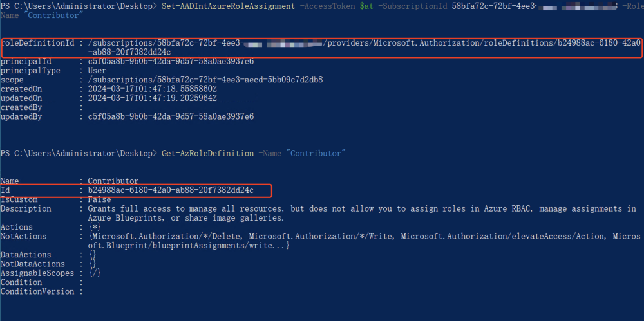Click the Description text about Azure RBAC

tap(362, 214)
